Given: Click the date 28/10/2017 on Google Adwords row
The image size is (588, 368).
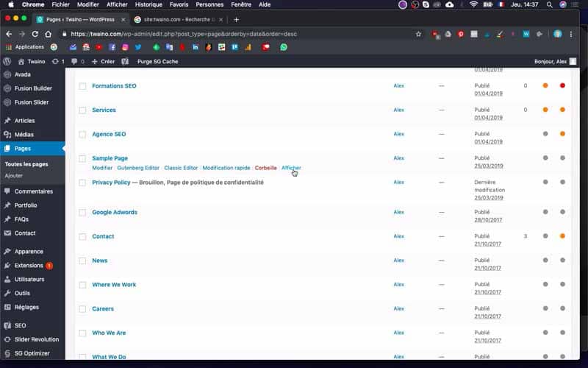Looking at the screenshot, I should [x=488, y=219].
